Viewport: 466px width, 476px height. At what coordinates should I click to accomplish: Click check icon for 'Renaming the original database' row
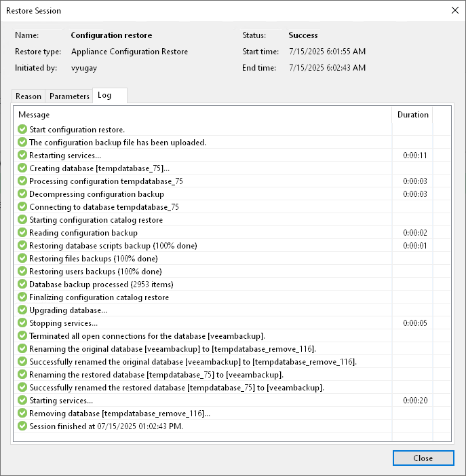click(x=22, y=348)
